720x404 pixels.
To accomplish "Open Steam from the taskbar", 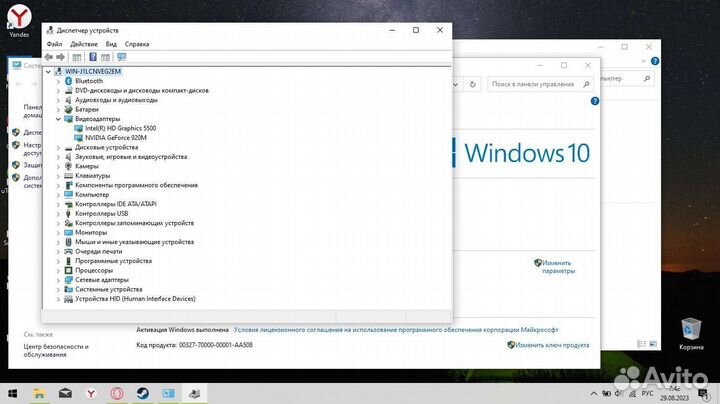I will (x=143, y=393).
